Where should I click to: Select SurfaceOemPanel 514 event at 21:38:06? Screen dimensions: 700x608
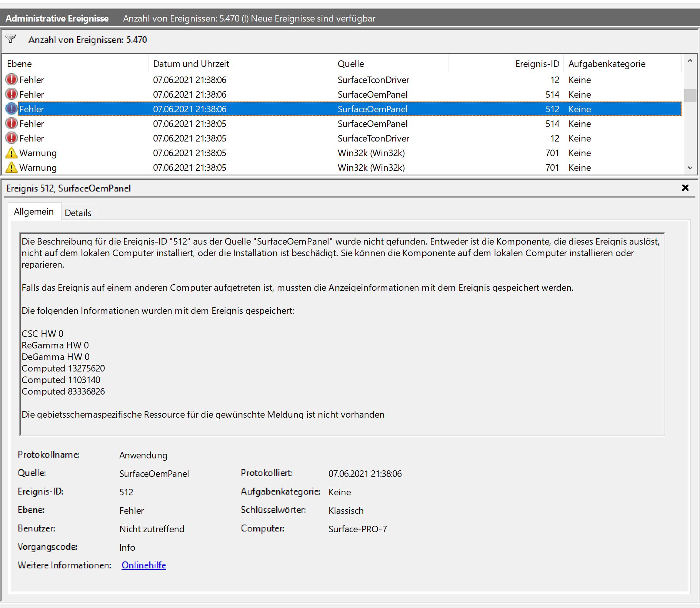[342, 94]
